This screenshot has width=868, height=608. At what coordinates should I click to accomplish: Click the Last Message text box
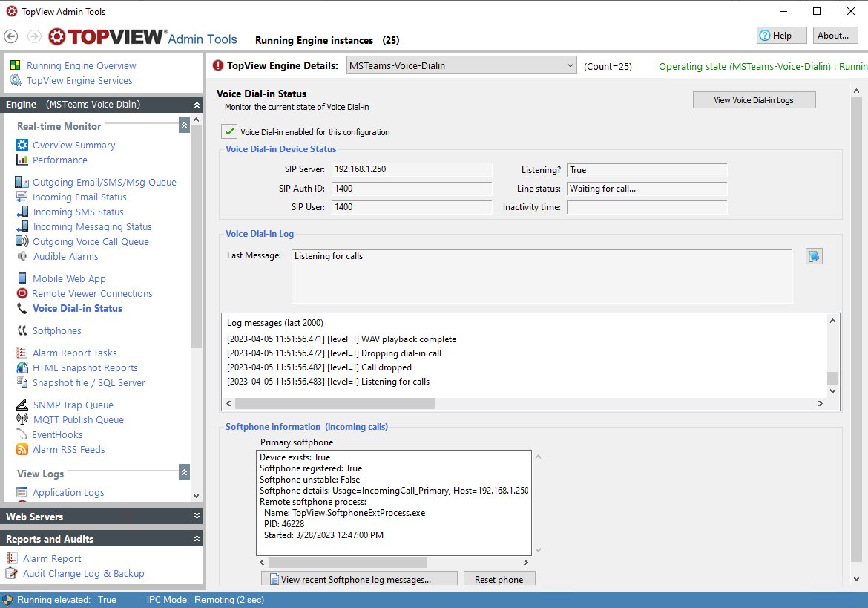tap(542, 276)
